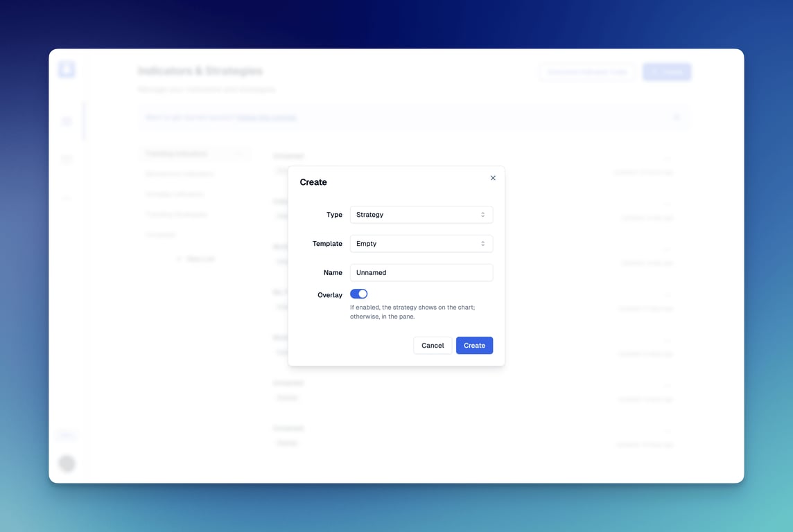Open the second sidebar navigation icon
793x532 pixels.
[67, 159]
